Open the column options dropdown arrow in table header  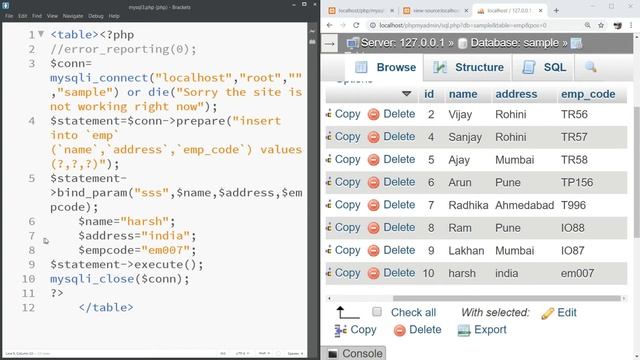click(x=407, y=93)
